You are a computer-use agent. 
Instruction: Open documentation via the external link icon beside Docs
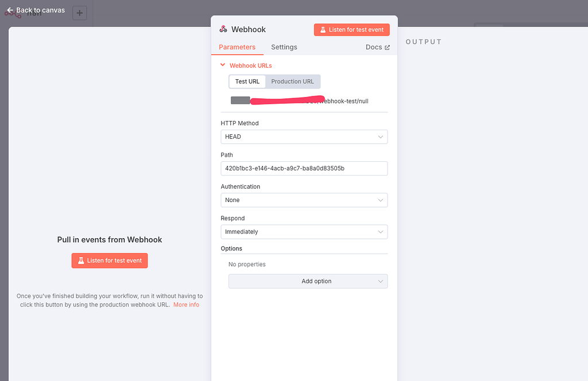pyautogui.click(x=387, y=47)
